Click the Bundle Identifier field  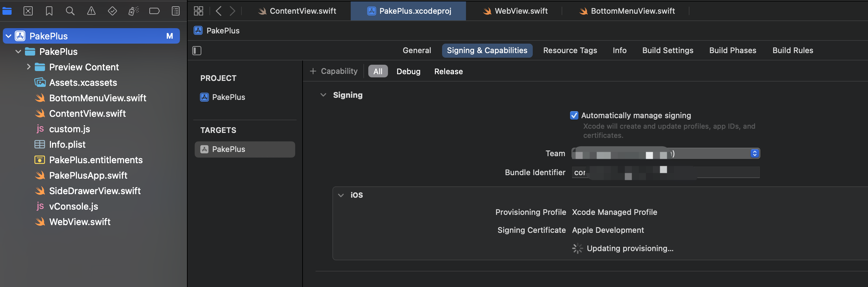point(666,172)
